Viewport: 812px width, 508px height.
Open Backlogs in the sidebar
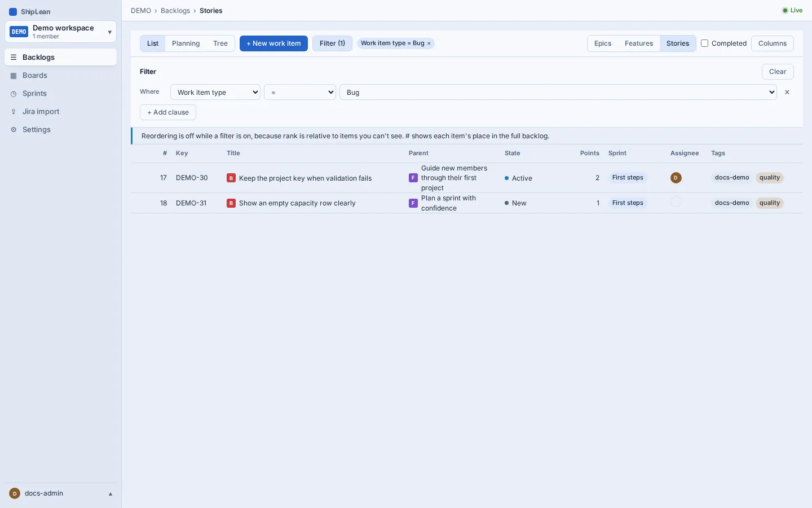(60, 57)
